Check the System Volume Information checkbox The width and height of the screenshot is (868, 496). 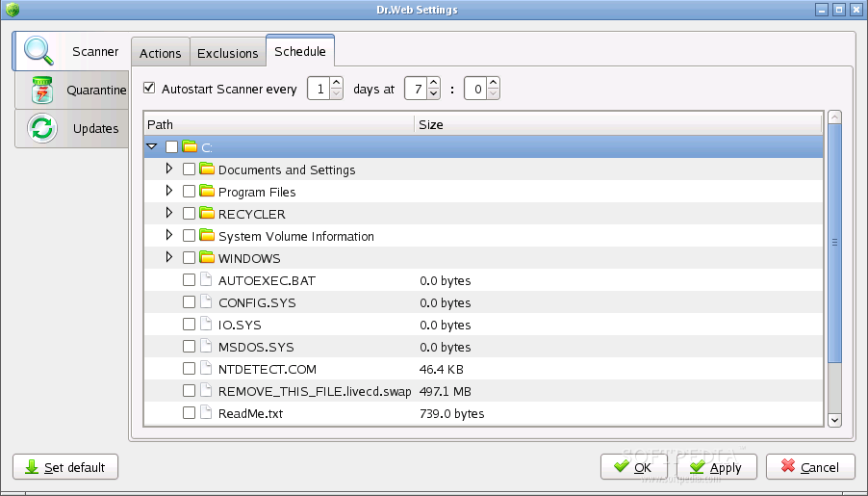[189, 236]
